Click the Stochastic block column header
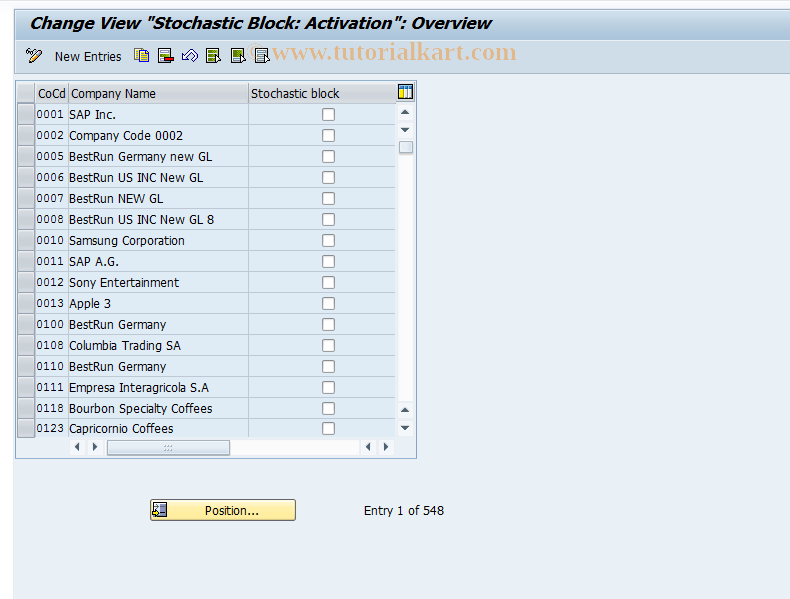The image size is (790, 599). (322, 93)
